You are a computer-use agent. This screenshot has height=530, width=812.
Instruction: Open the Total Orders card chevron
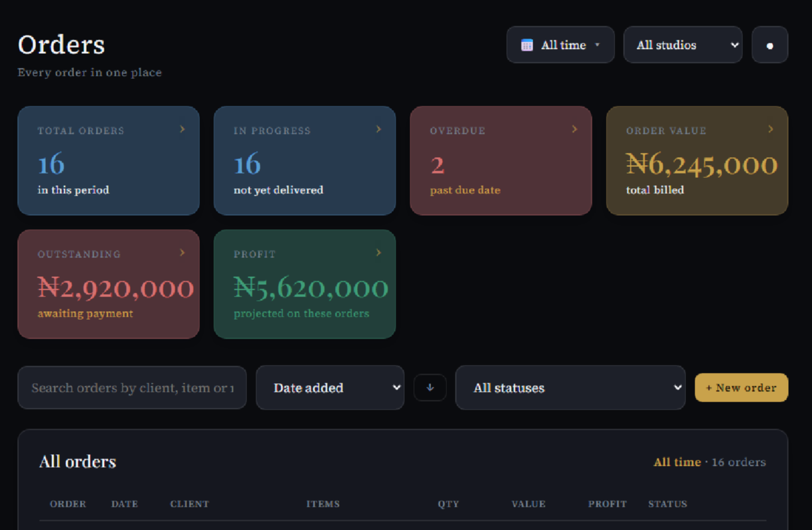tap(182, 129)
